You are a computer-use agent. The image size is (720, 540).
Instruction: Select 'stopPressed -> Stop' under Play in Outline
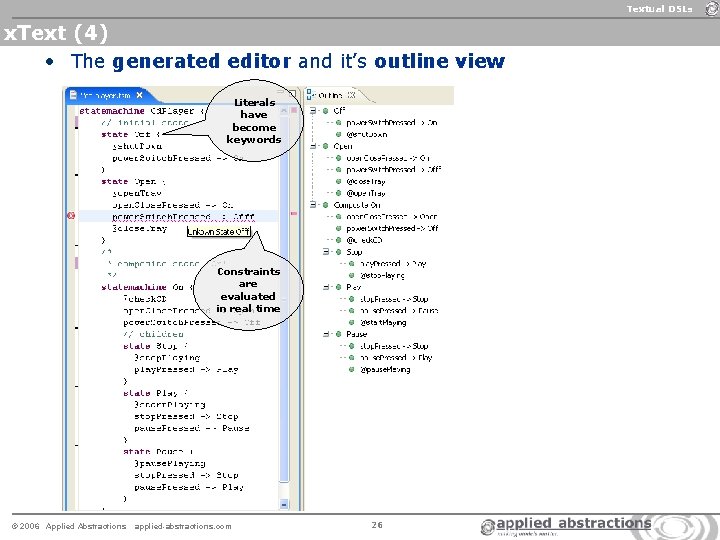[x=394, y=299]
